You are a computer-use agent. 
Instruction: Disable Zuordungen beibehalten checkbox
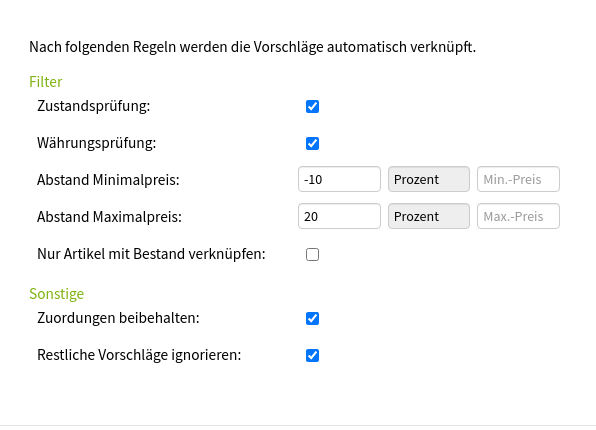click(312, 318)
